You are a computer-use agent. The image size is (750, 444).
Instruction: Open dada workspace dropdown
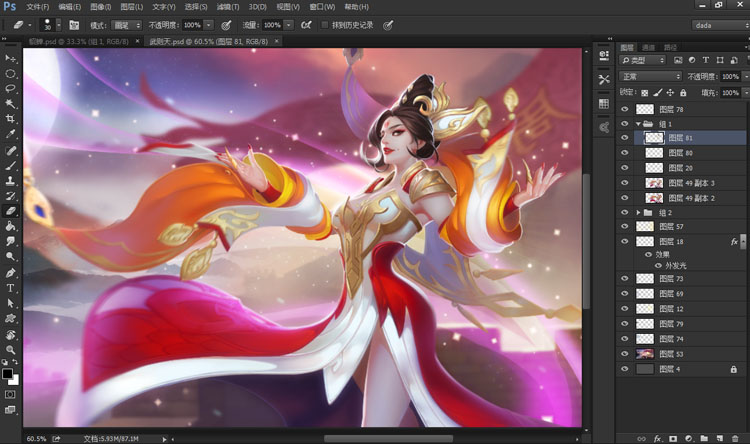point(720,25)
